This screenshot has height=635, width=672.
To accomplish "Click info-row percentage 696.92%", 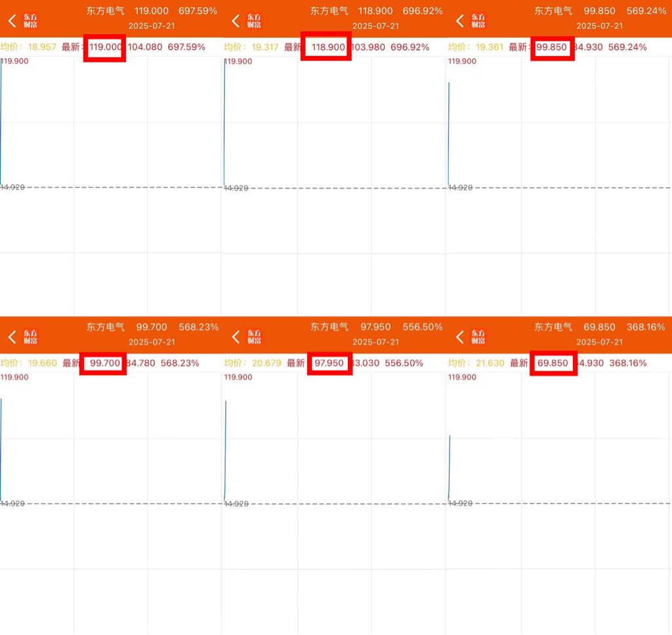I will (409, 47).
